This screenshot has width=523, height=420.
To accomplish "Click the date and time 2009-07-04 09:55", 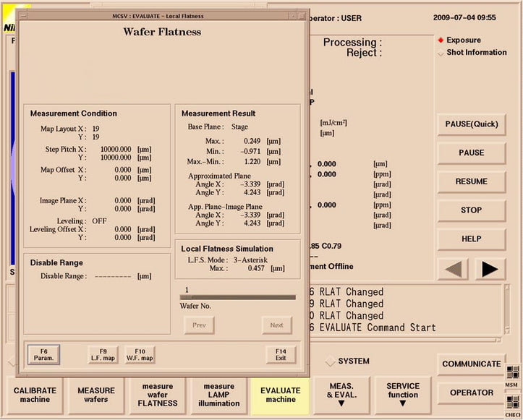I will click(x=464, y=17).
